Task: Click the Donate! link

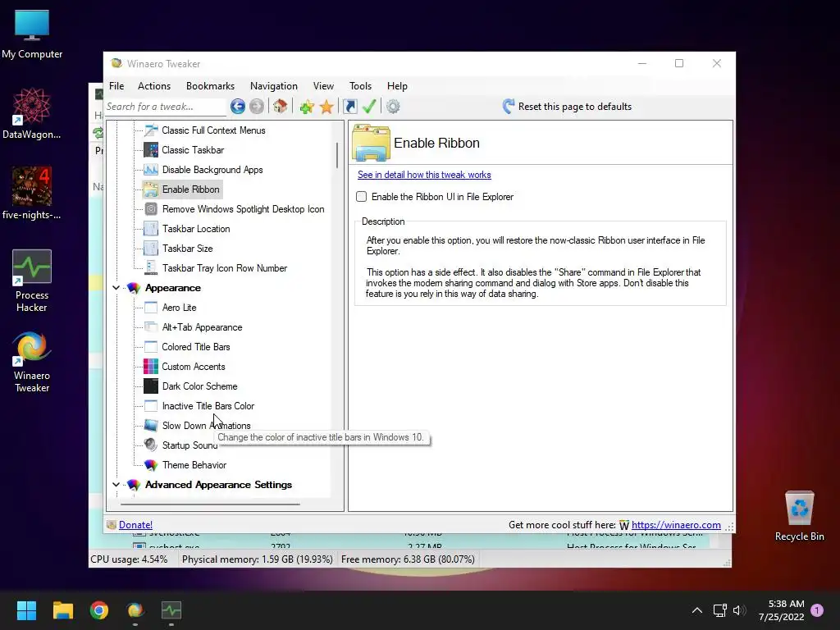Action: coord(135,525)
